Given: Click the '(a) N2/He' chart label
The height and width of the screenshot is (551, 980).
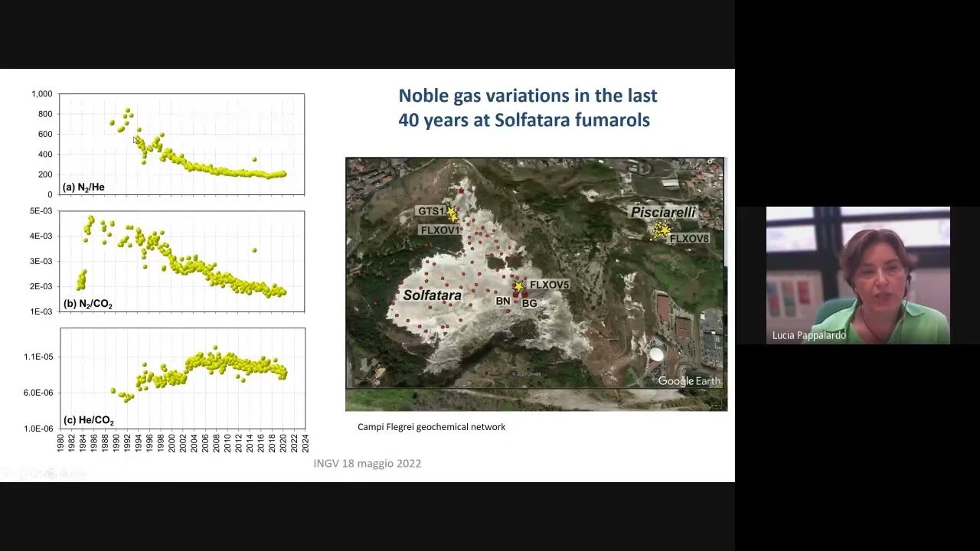Looking at the screenshot, I should coord(85,187).
